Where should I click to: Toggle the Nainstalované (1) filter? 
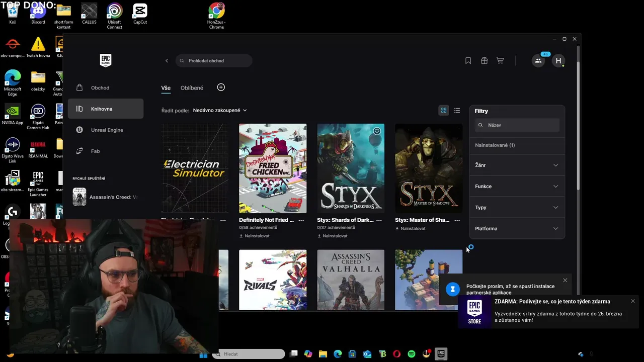pyautogui.click(x=517, y=145)
